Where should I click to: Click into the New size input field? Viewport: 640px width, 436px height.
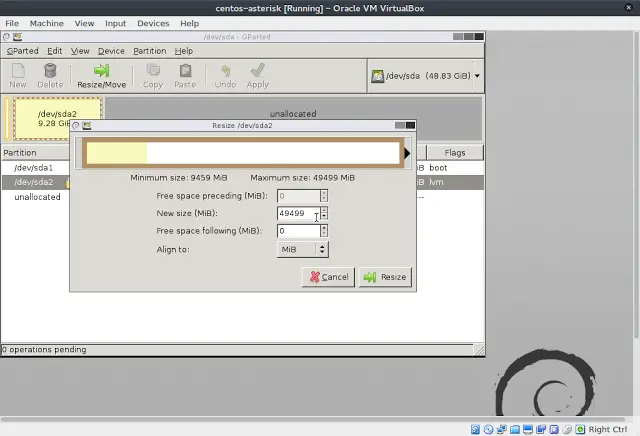[x=298, y=213]
